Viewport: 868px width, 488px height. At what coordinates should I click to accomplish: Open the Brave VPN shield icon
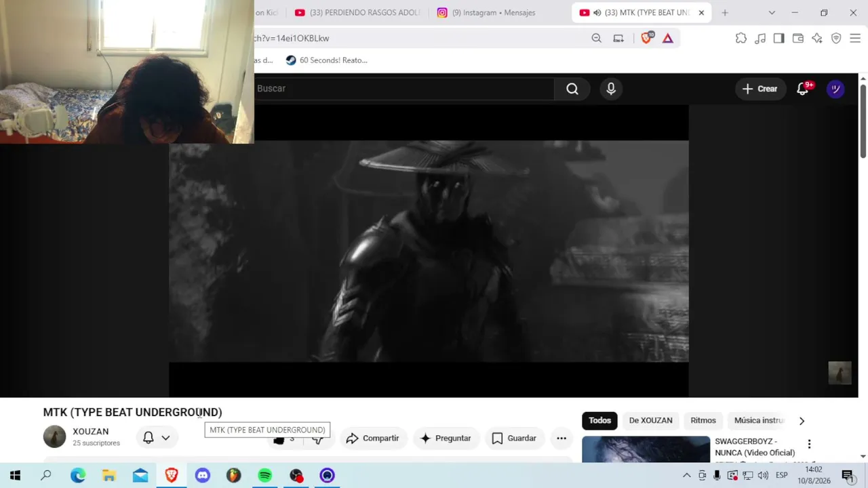point(836,39)
